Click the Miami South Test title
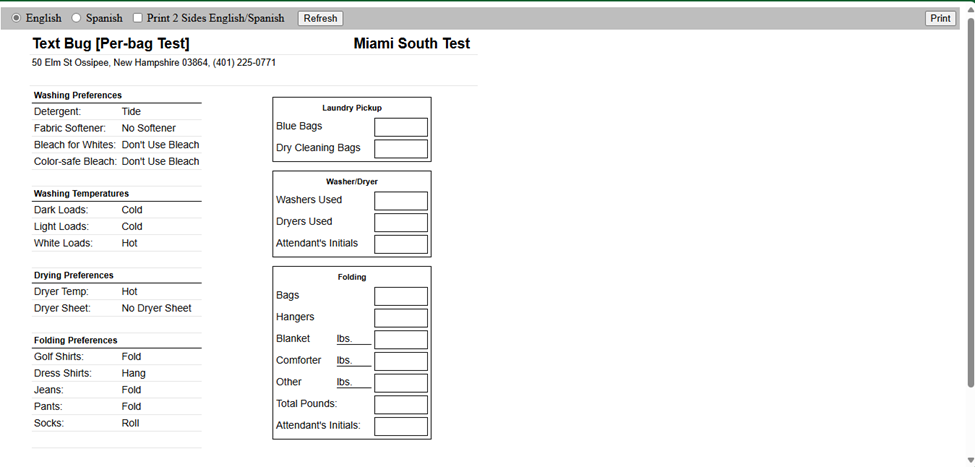 pyautogui.click(x=411, y=44)
